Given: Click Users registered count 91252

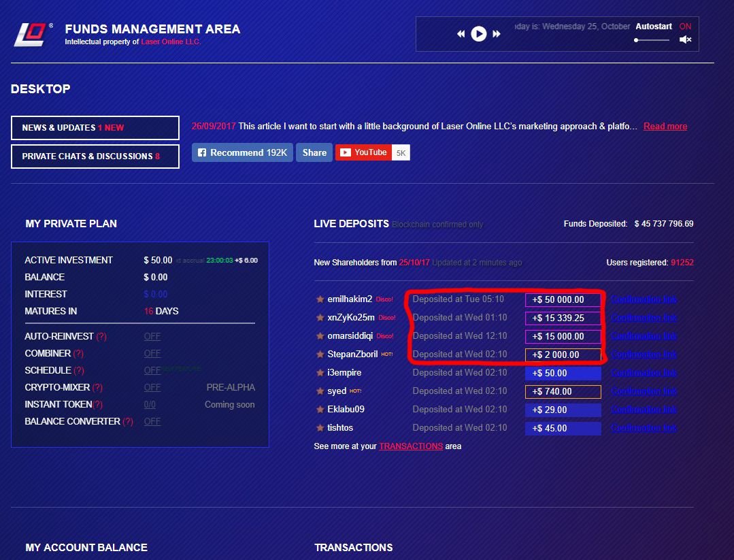Looking at the screenshot, I should click(682, 263).
